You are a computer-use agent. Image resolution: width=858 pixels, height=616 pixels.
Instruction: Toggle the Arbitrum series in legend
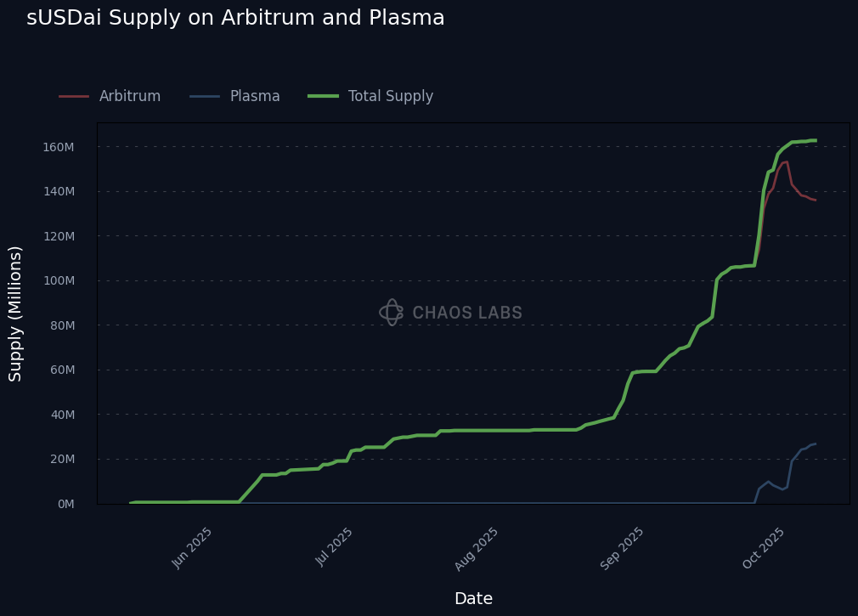129,97
